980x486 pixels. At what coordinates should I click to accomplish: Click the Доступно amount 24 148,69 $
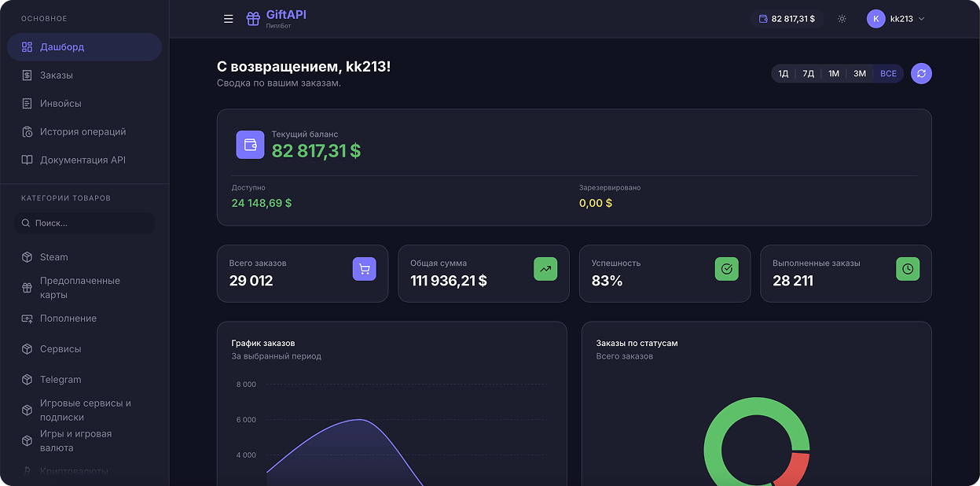[x=262, y=203]
